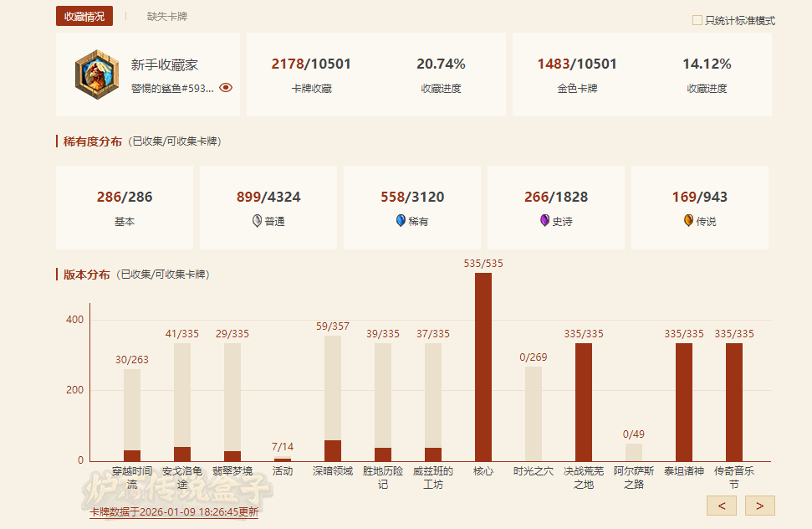Click the card data update time link
The height and width of the screenshot is (529, 812).
point(174,512)
